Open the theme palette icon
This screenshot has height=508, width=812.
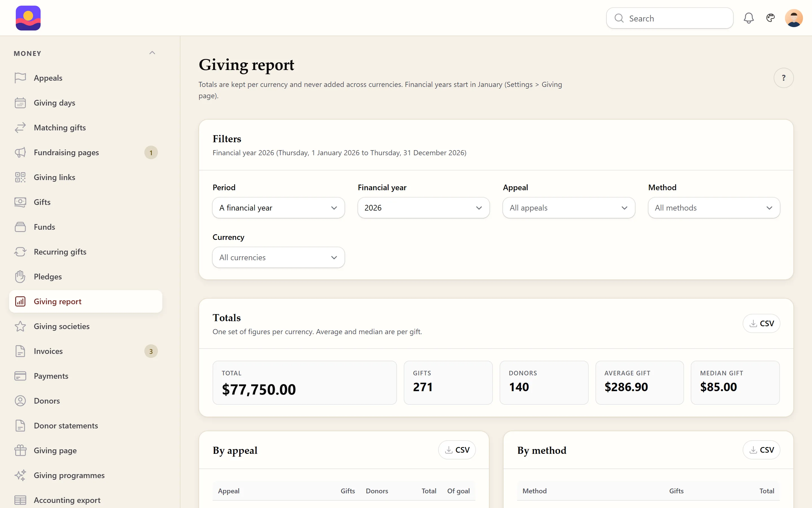(x=770, y=18)
